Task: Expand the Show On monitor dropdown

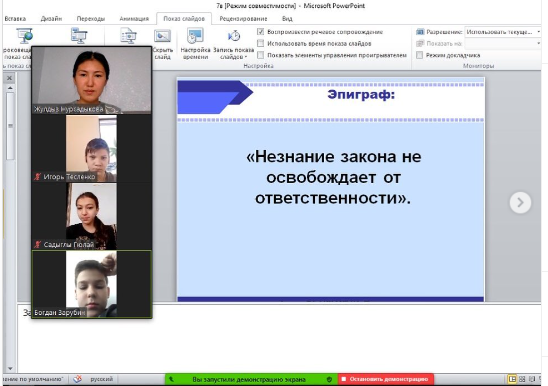Action: click(503, 43)
